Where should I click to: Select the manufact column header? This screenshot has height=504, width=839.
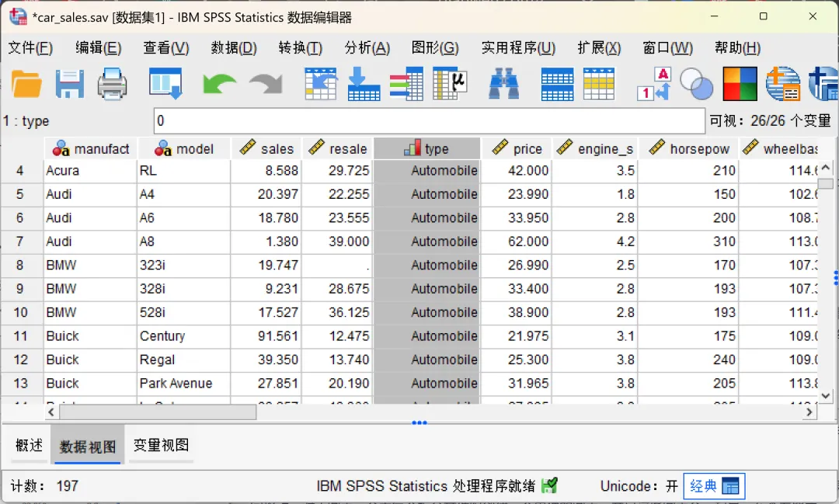pyautogui.click(x=90, y=149)
